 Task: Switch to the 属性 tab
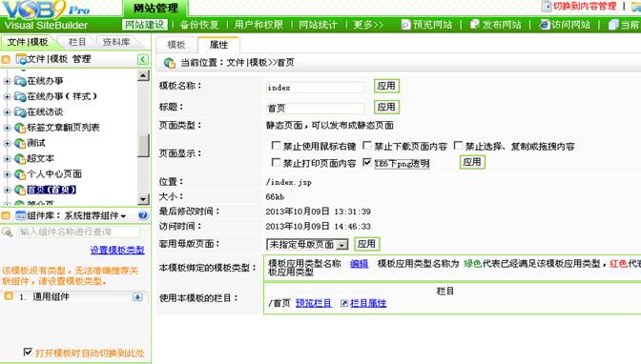pyautogui.click(x=218, y=45)
